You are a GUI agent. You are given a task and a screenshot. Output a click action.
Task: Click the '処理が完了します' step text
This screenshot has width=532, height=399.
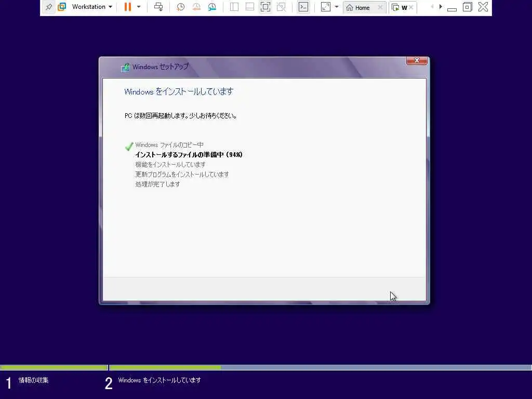pos(157,184)
